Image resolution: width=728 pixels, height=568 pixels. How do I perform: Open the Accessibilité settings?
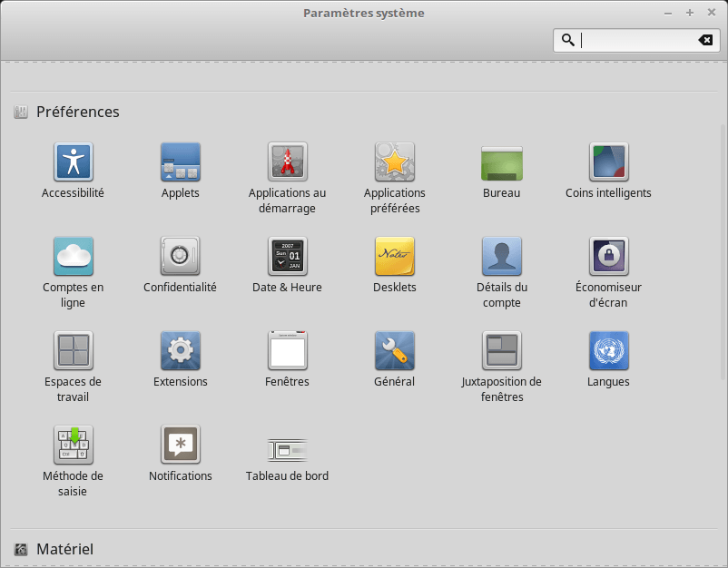73,162
